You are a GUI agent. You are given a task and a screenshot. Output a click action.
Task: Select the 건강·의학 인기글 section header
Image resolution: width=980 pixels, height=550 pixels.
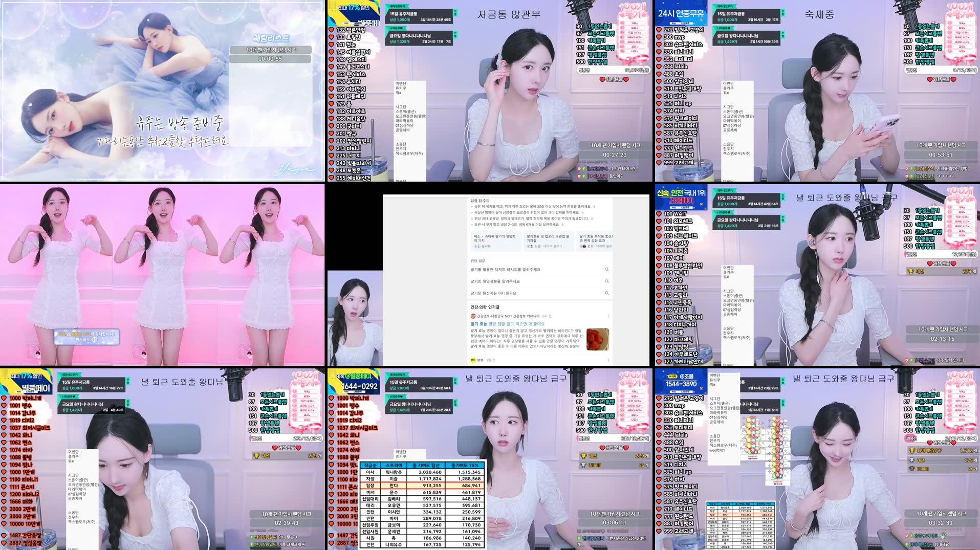[x=485, y=306]
